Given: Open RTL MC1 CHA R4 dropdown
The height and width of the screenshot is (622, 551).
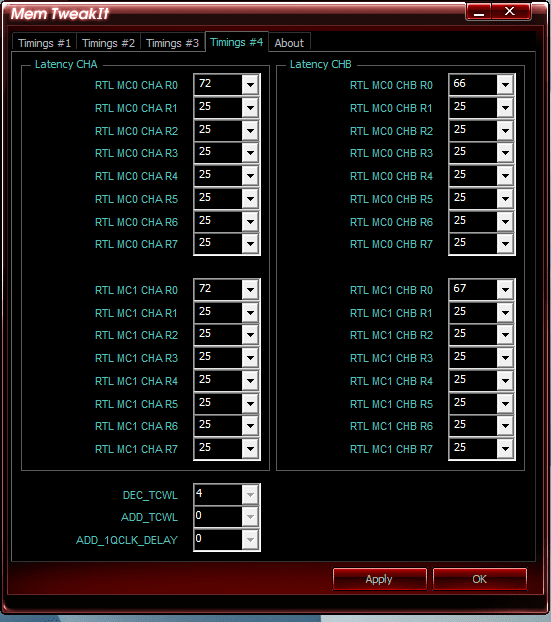Looking at the screenshot, I should pos(250,381).
